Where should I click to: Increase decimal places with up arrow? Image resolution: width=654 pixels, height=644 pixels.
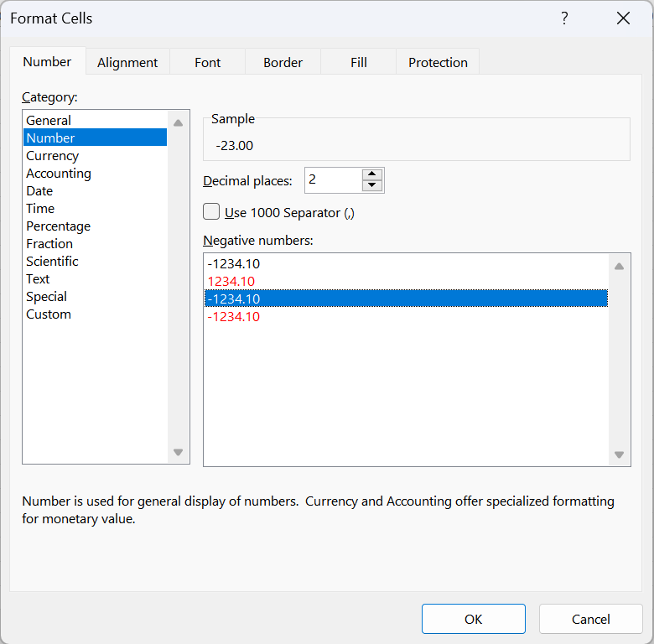point(372,174)
